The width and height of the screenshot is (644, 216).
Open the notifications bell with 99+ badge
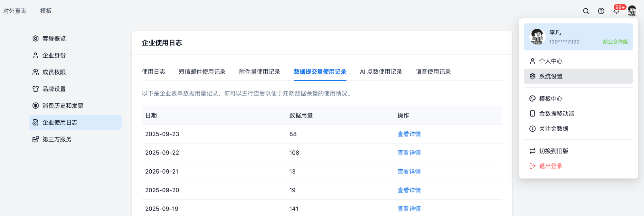pyautogui.click(x=616, y=11)
